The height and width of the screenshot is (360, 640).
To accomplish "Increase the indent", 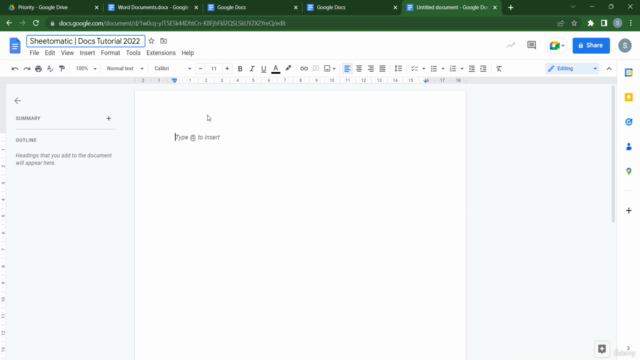I will point(483,69).
